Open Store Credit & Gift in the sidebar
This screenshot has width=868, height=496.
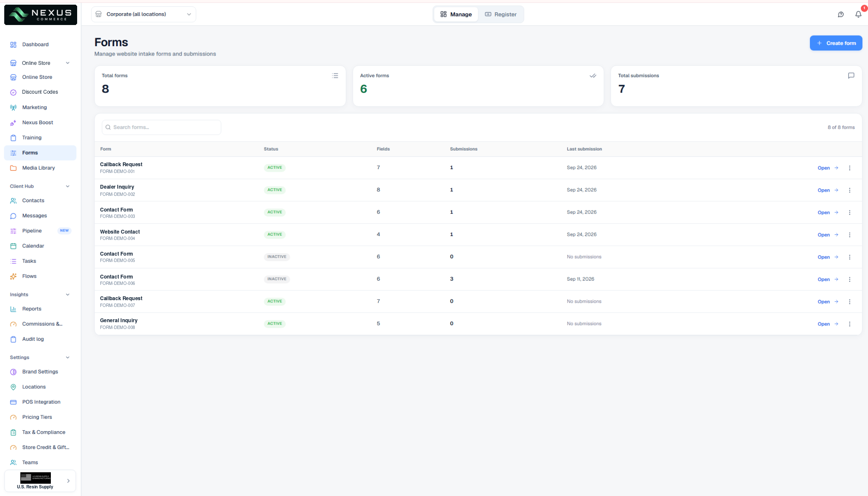(x=40, y=447)
